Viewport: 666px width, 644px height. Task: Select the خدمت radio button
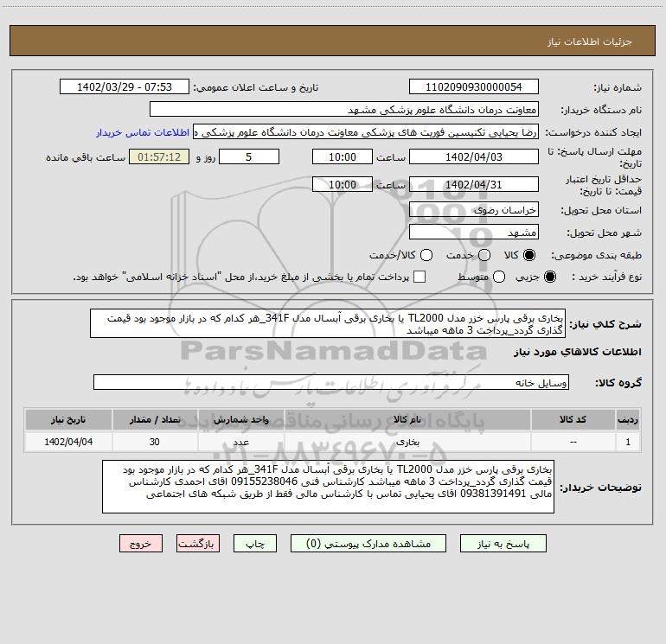coord(484,255)
